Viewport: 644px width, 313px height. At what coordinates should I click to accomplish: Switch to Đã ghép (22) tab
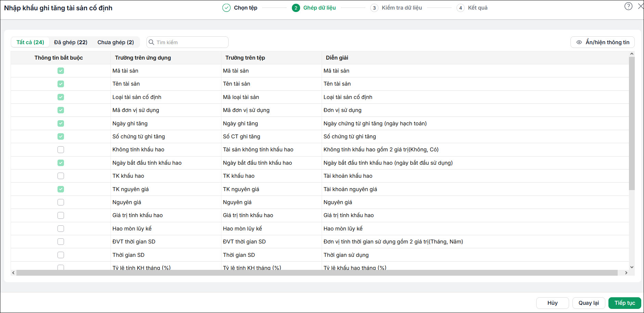click(70, 42)
